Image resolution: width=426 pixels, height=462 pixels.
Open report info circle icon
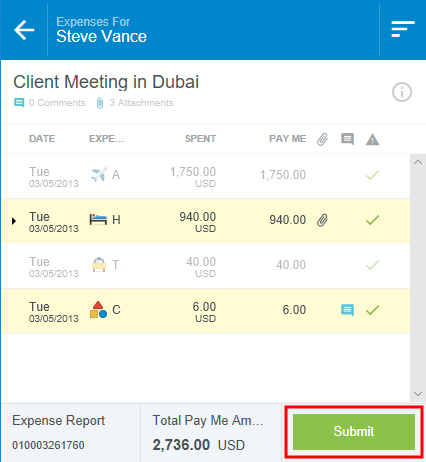tap(402, 92)
